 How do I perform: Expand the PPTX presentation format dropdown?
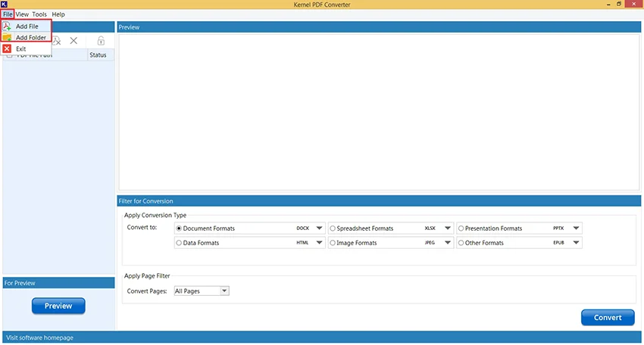click(576, 228)
